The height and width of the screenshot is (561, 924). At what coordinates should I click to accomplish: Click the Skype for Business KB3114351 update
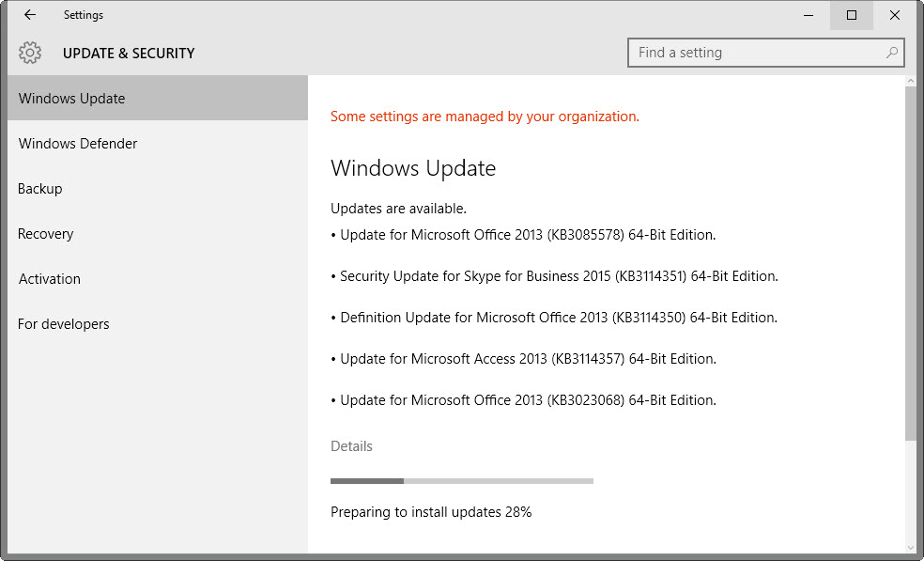click(555, 276)
